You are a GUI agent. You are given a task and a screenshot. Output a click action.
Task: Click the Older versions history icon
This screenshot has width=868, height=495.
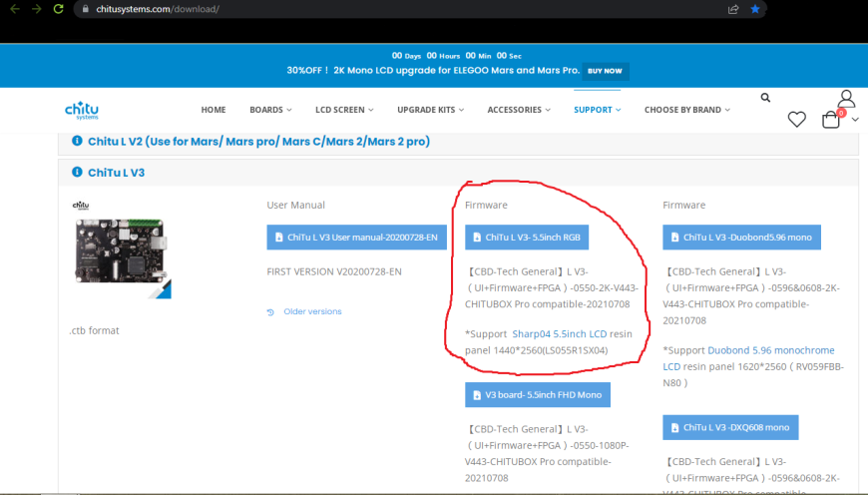[270, 312]
